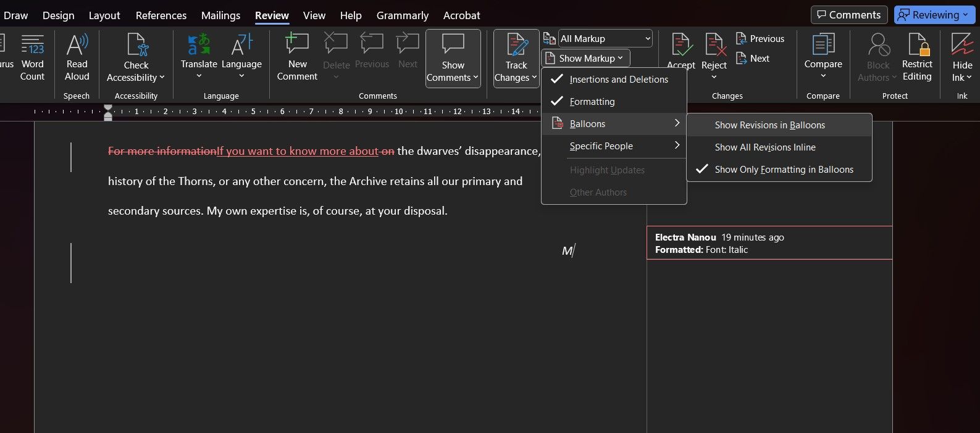
Task: Open Check Accessibility dropdown
Action: coord(136,71)
